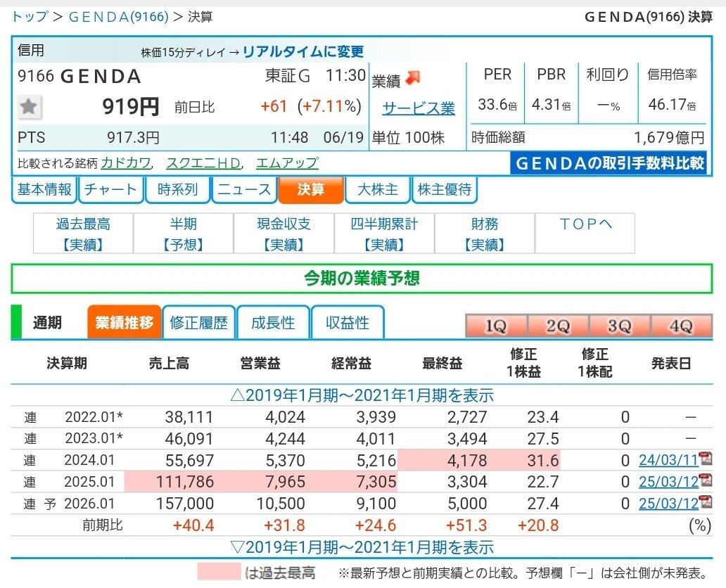Click PER value 33.6倍
Viewport: 726px width, 588px height.
click(497, 105)
